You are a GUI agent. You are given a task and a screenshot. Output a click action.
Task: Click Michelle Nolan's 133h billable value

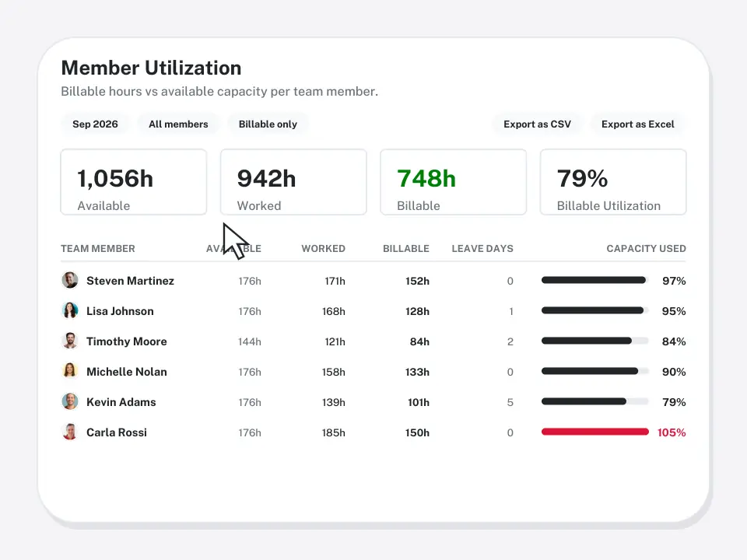click(x=417, y=372)
